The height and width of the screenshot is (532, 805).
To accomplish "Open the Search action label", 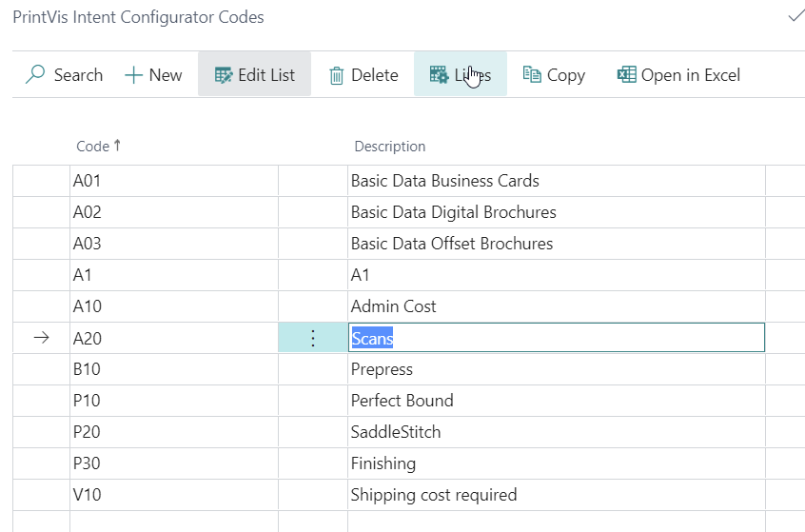I will (79, 75).
